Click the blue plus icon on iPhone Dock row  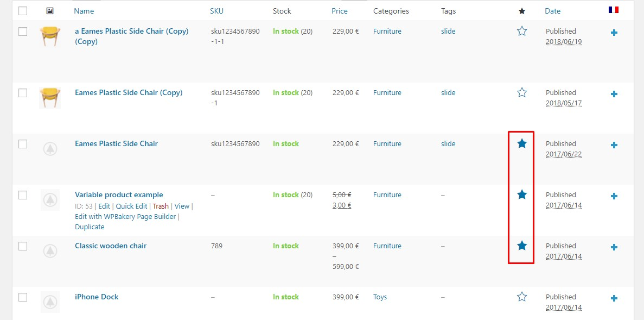614,298
